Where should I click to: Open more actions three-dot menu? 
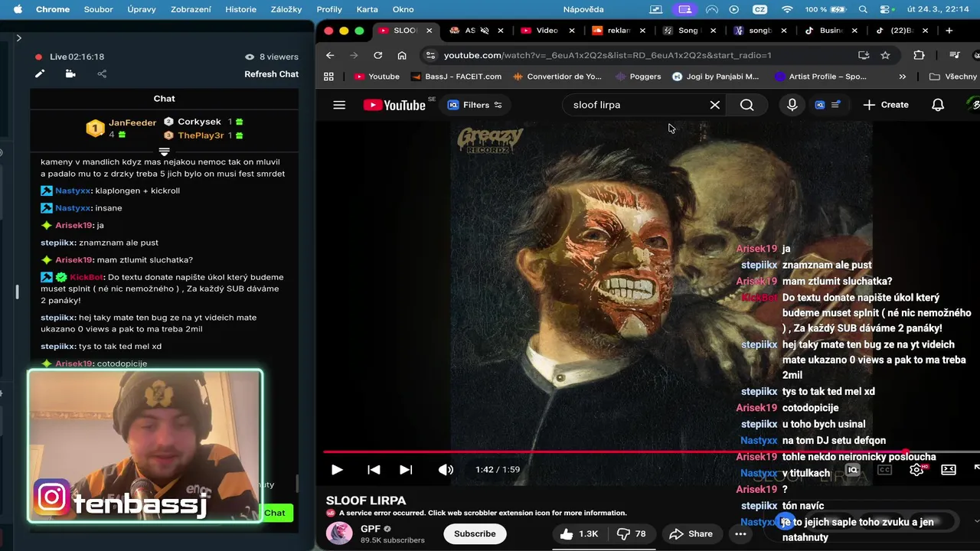[740, 534]
